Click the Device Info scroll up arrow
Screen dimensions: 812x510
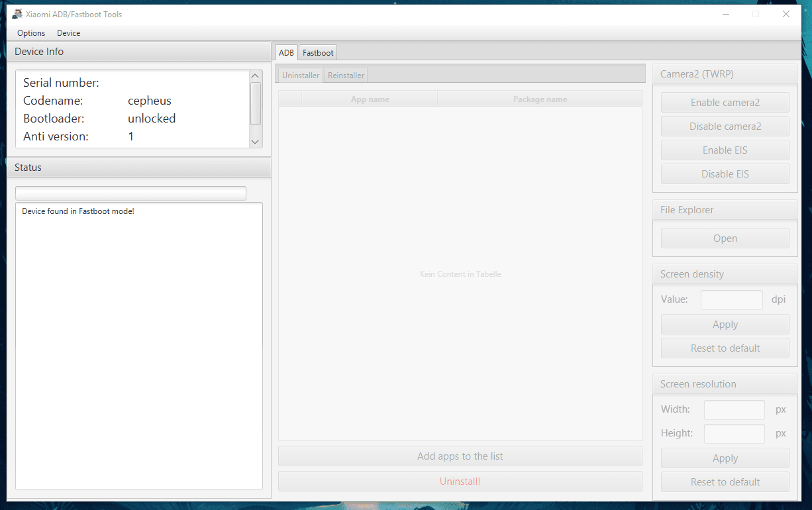[256, 76]
